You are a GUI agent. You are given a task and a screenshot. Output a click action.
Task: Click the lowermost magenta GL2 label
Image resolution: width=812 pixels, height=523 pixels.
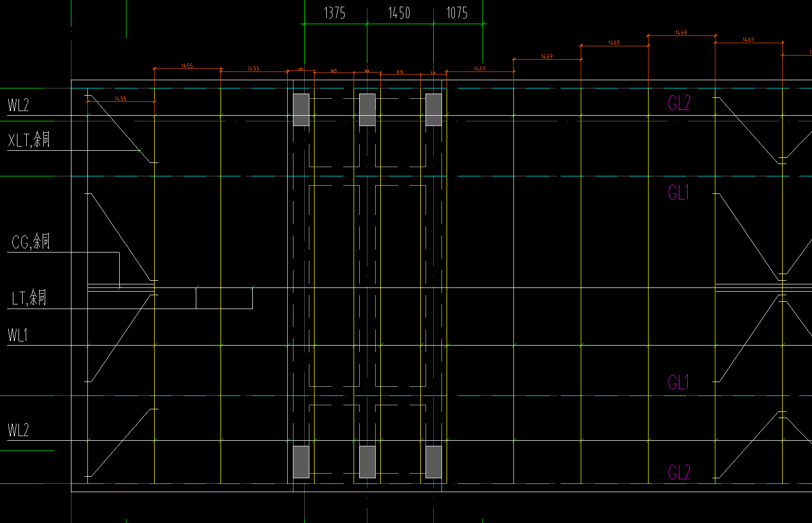[679, 472]
